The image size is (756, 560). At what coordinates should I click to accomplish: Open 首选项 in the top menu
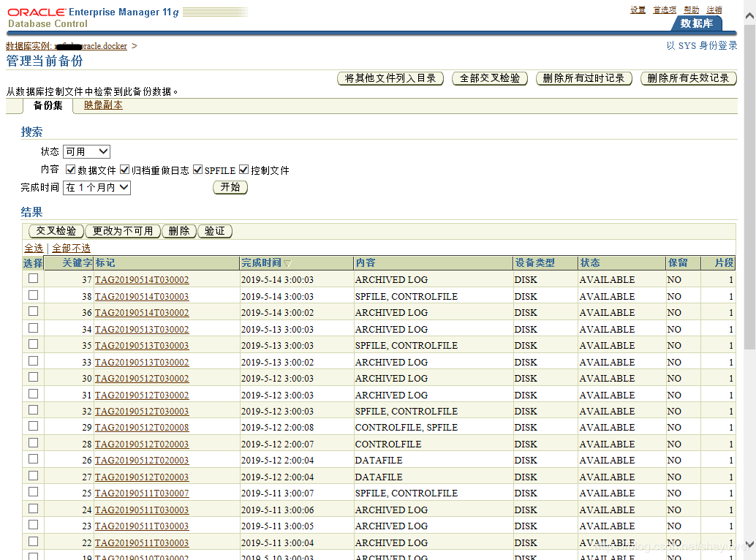click(665, 10)
